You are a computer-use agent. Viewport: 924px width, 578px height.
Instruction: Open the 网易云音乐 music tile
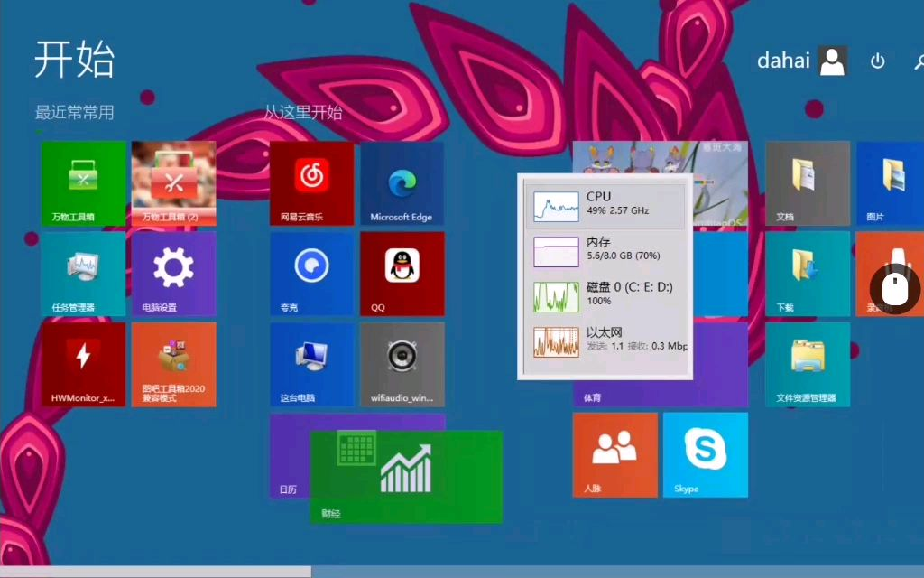tap(311, 182)
